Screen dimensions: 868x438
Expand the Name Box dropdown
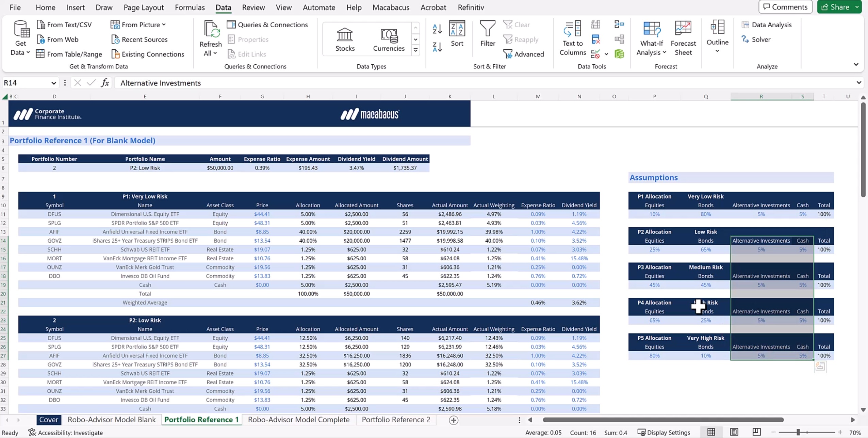tap(53, 83)
